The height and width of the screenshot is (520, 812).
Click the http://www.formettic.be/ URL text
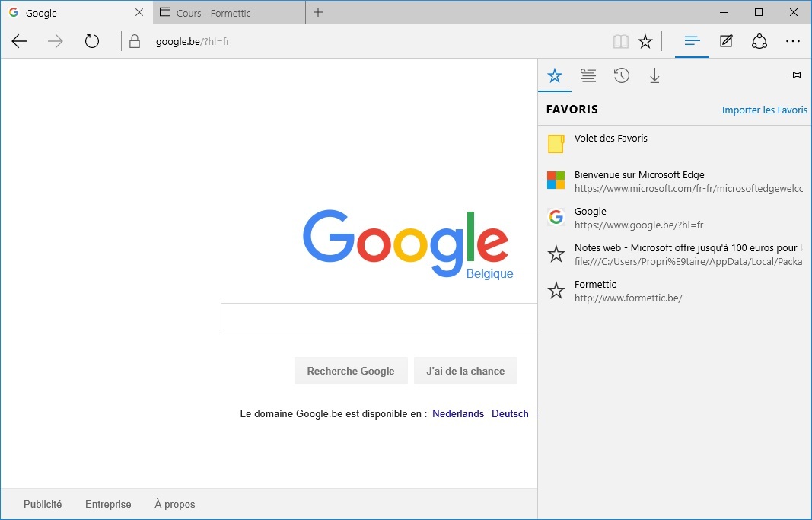(628, 298)
